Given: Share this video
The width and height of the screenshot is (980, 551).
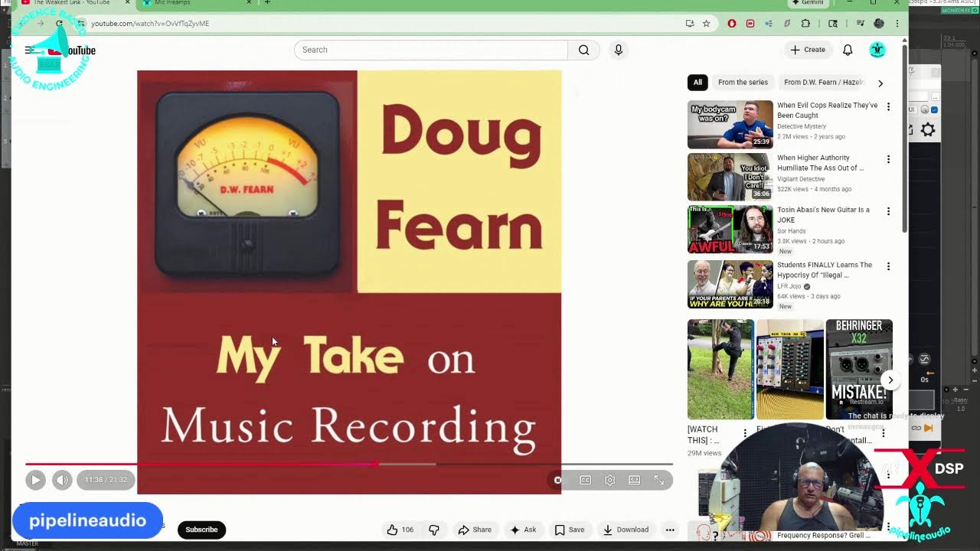Looking at the screenshot, I should (475, 530).
